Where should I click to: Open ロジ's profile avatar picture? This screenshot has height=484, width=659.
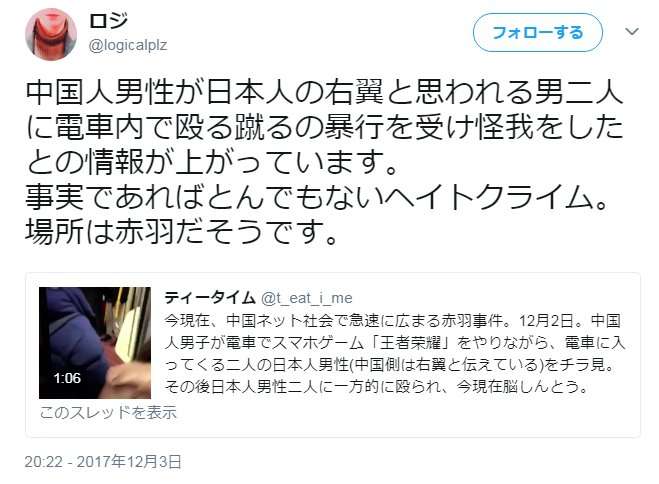point(51,34)
